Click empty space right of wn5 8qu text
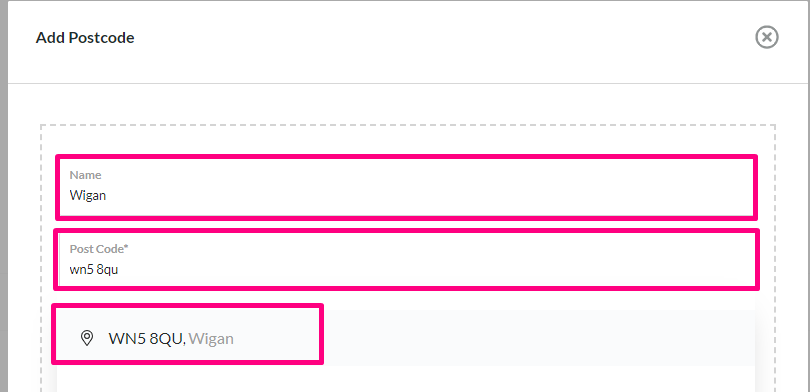 (x=437, y=269)
